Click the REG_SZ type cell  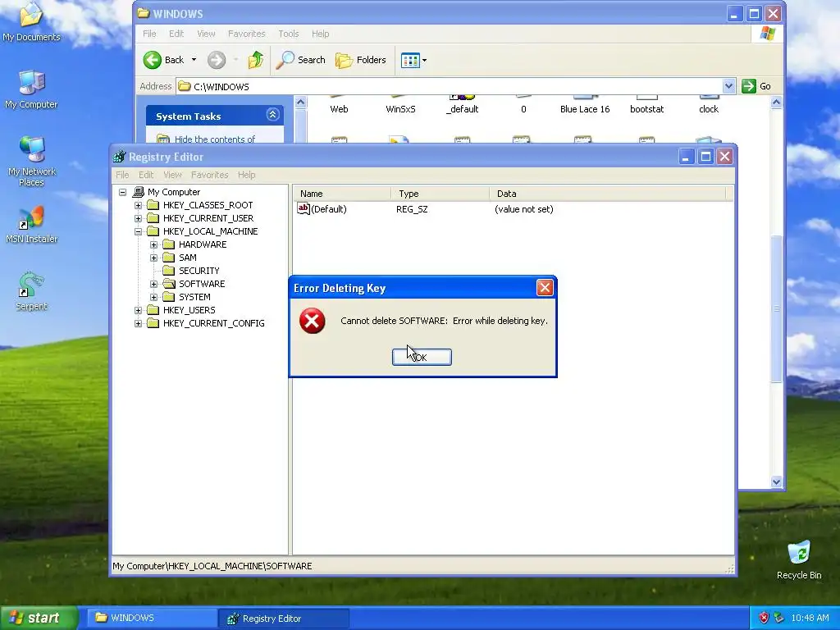(412, 209)
